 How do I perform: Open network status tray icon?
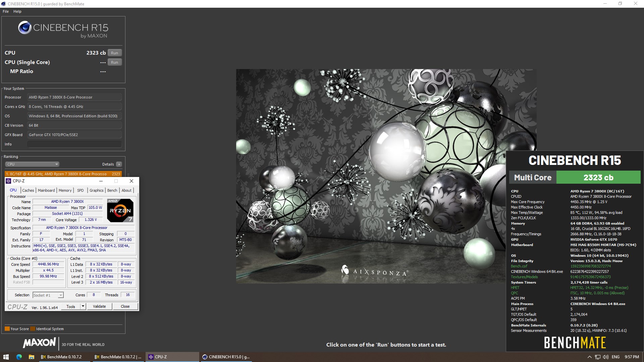point(597,357)
